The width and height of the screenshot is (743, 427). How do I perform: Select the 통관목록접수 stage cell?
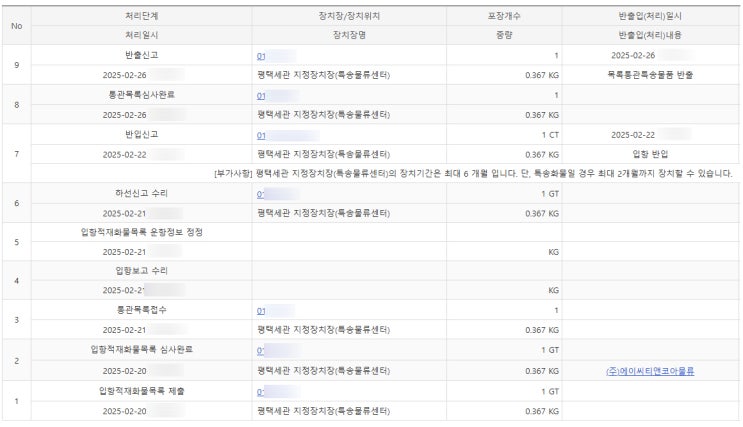[142, 310]
